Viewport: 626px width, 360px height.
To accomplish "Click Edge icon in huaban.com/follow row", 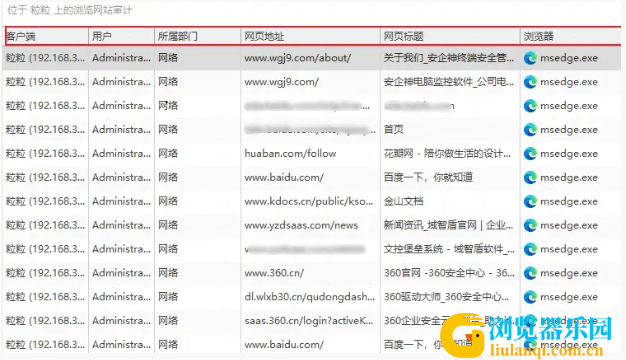I will coord(530,154).
